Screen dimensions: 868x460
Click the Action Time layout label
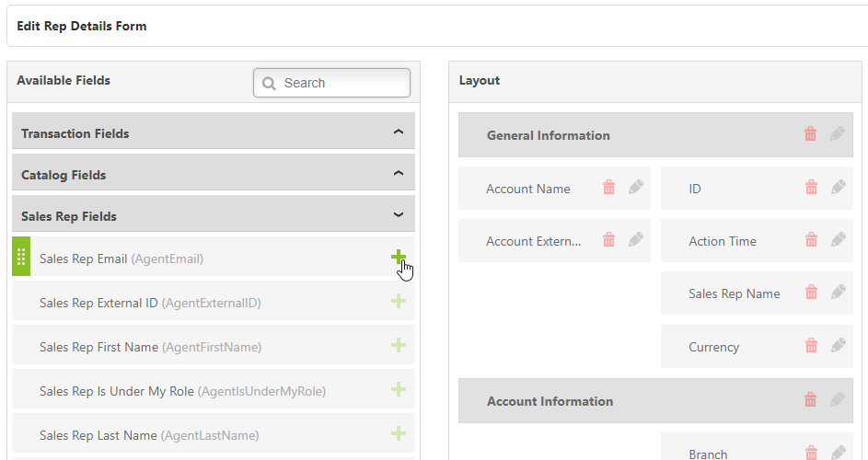(x=723, y=241)
